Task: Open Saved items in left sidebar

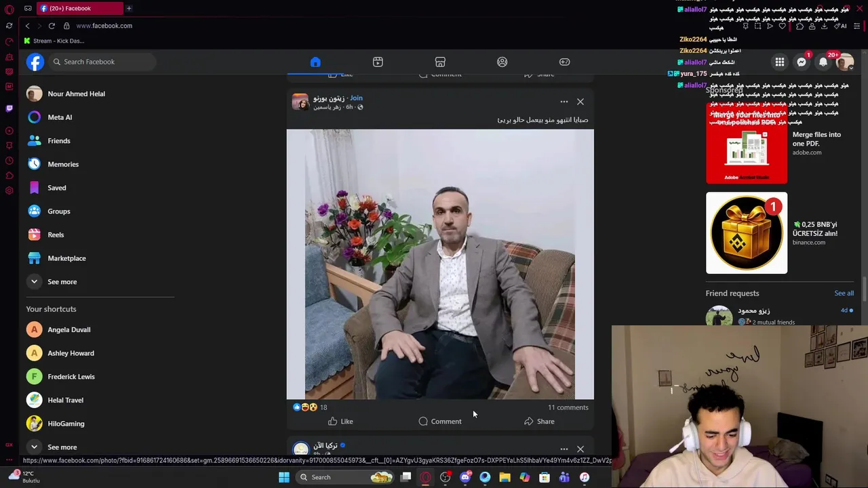Action: (x=100, y=188)
